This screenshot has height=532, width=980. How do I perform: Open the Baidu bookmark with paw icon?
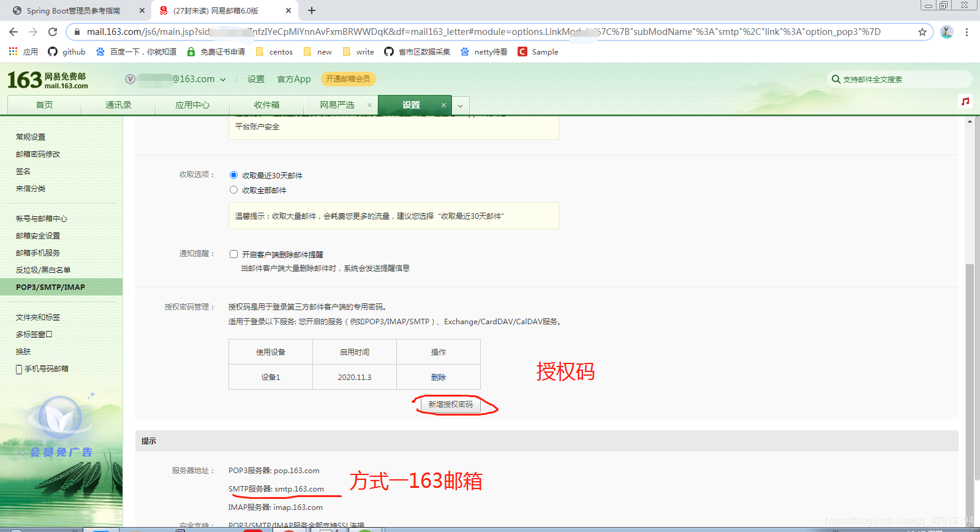136,51
